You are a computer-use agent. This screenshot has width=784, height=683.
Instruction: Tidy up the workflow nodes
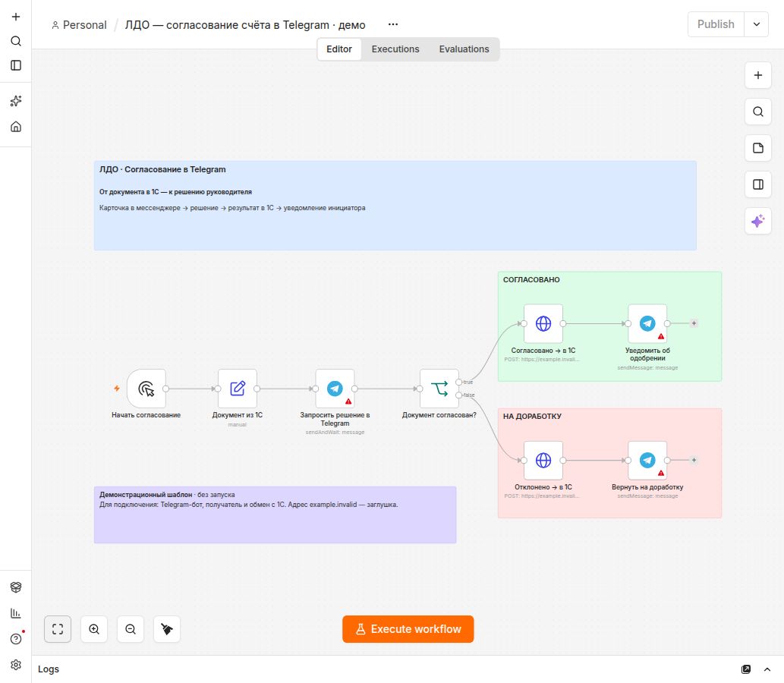pos(167,629)
